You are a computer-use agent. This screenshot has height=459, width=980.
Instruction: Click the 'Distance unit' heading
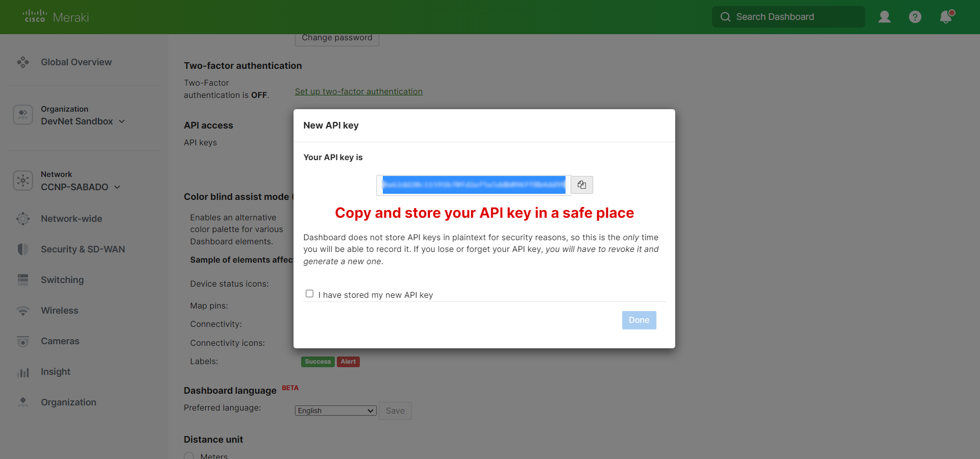point(213,440)
